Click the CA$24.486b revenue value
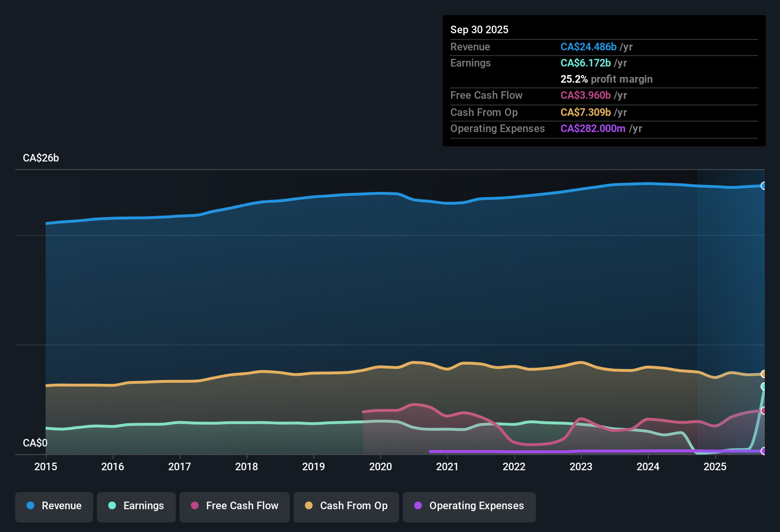The height and width of the screenshot is (532, 780). (588, 47)
